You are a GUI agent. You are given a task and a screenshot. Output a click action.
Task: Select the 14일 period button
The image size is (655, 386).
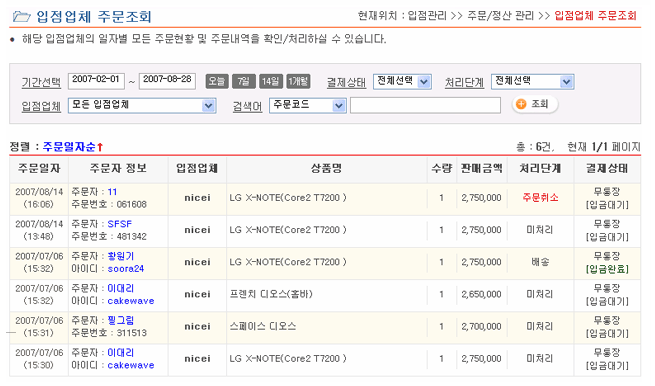(x=271, y=81)
